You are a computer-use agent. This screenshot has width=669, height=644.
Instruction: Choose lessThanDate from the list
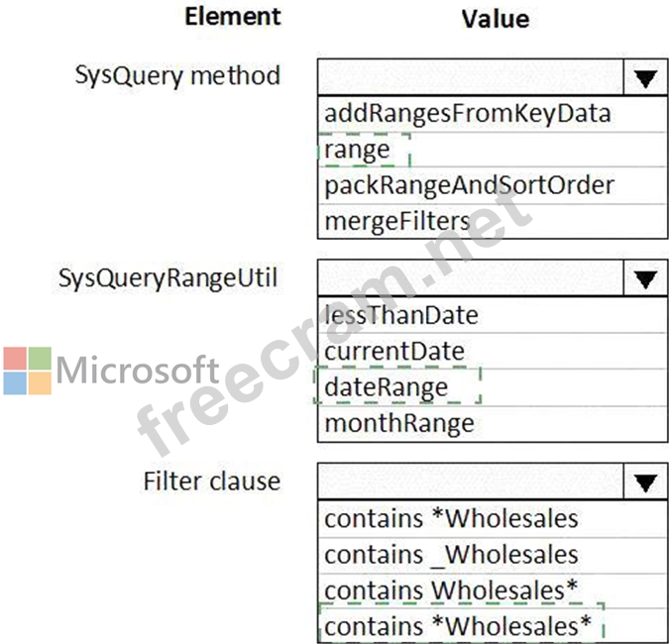coord(401,315)
